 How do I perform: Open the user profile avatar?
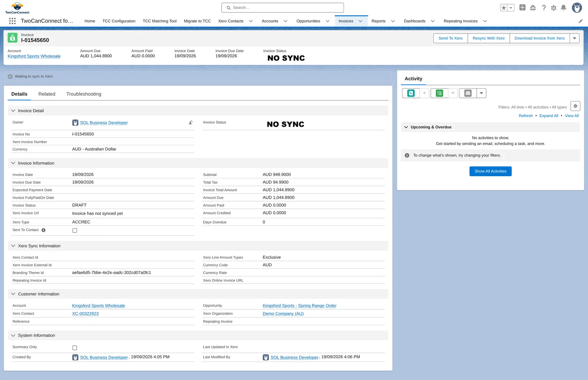pos(577,8)
